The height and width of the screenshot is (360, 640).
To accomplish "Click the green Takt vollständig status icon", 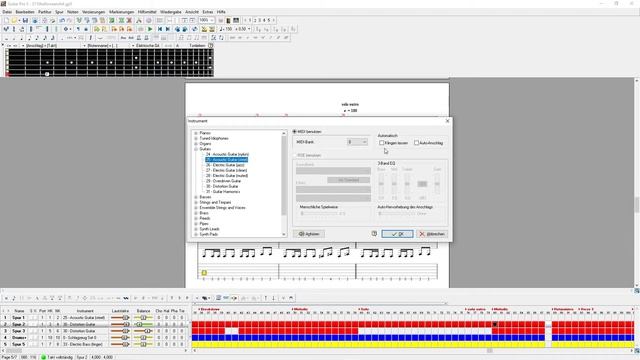I will coord(44,357).
